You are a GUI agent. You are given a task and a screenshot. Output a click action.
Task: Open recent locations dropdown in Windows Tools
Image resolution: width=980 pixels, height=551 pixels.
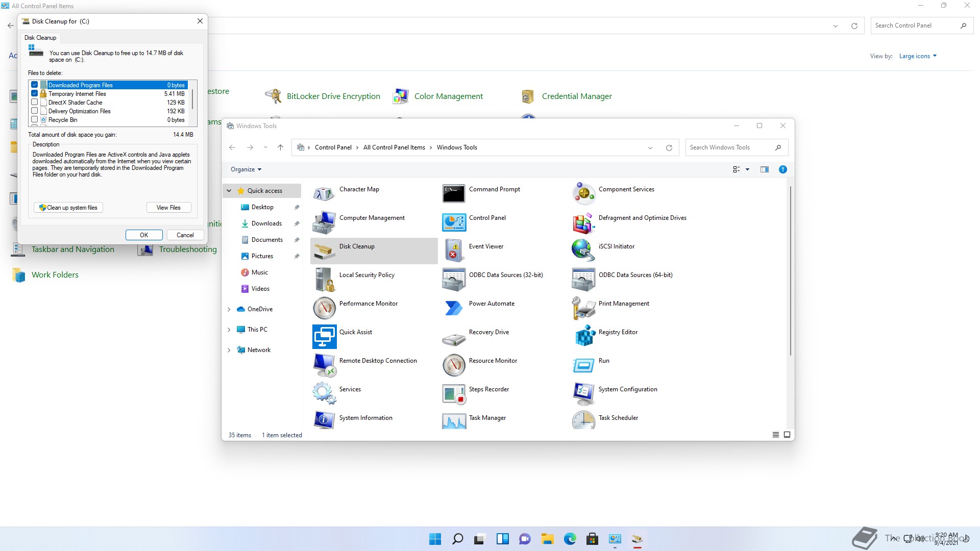(x=265, y=147)
